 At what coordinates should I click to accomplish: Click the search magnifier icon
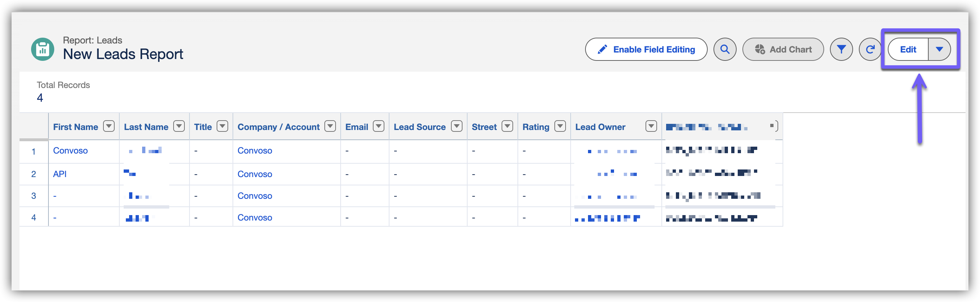coord(725,50)
